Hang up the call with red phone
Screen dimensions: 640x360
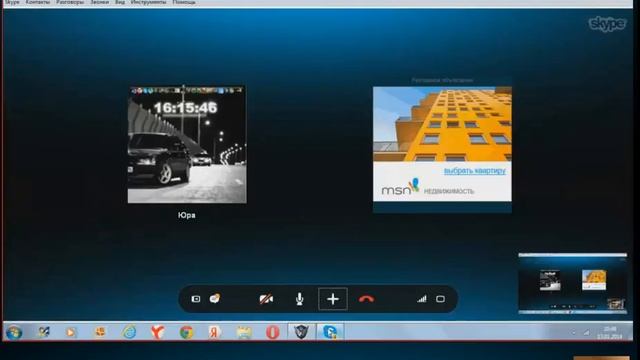point(366,299)
